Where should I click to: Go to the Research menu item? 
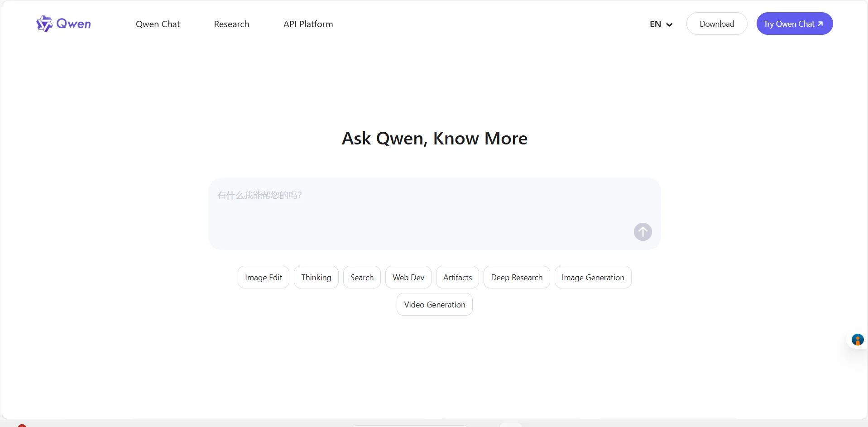231,24
